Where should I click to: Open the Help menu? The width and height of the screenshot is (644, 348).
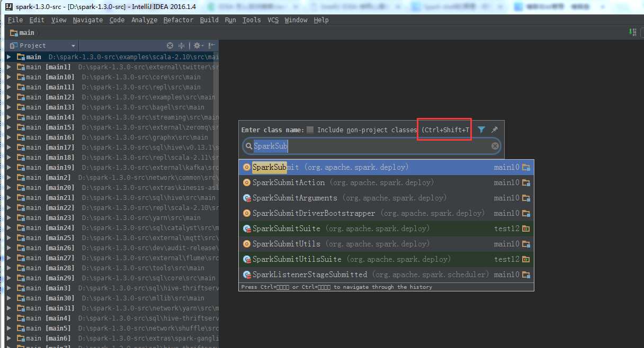(321, 20)
